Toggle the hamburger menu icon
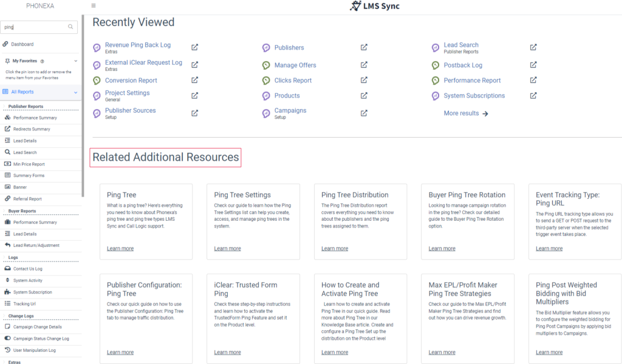The height and width of the screenshot is (364, 622). coord(94,5)
